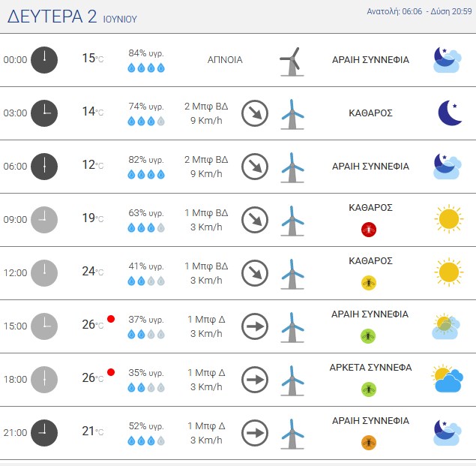Image resolution: width=476 pixels, height=466 pixels.
Task: Click the wind turbine icon at 00:00
Action: coord(292,62)
